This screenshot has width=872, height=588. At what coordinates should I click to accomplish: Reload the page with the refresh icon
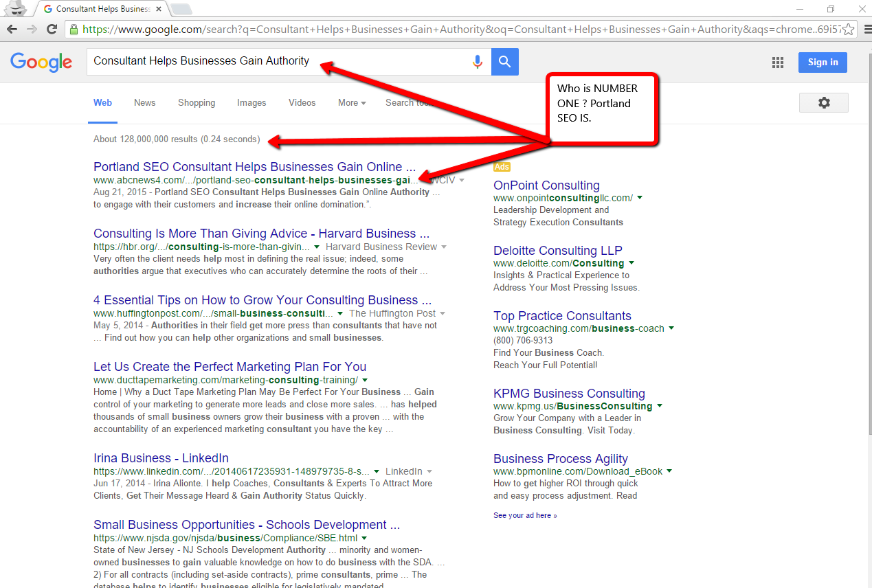[x=52, y=29]
